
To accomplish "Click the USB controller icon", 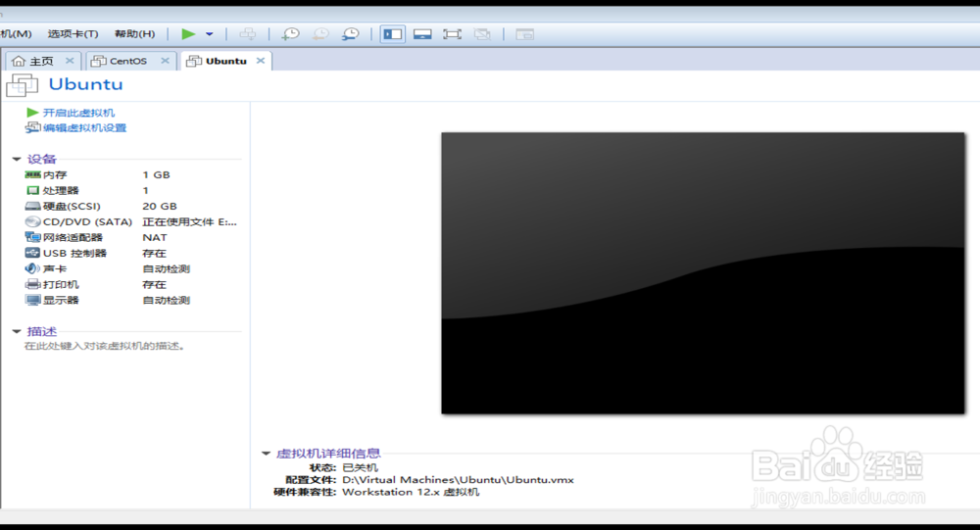I will click(x=32, y=253).
